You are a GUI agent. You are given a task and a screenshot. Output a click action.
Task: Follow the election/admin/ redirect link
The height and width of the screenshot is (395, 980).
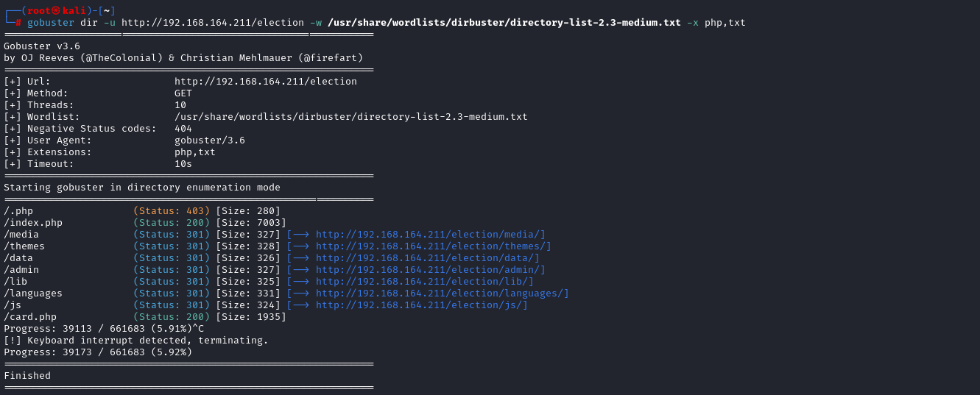[x=430, y=270]
